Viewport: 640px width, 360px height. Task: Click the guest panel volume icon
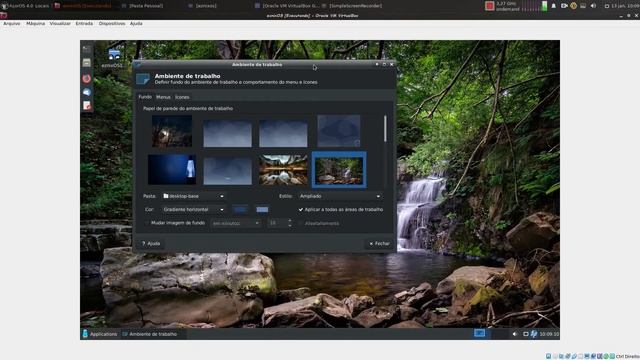[x=514, y=334]
